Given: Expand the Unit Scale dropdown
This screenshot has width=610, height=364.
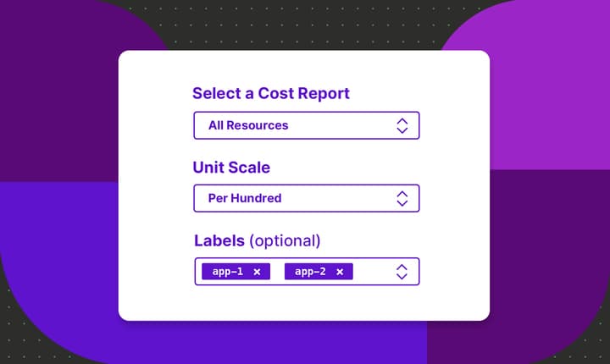Looking at the screenshot, I should pos(306,198).
